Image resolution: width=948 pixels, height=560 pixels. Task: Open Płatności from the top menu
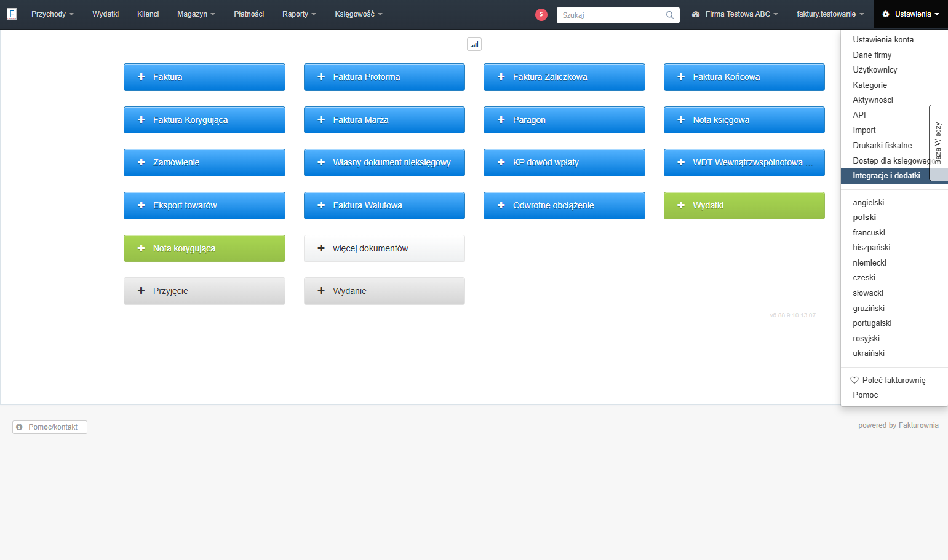point(249,14)
